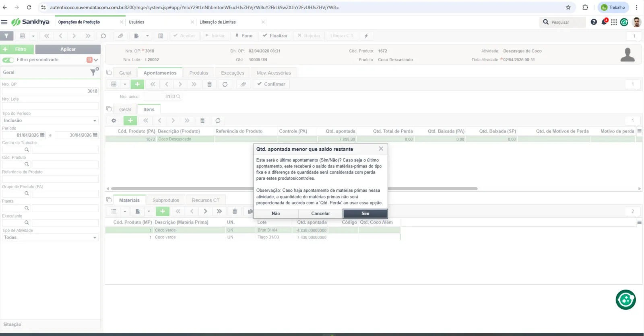Viewport: 644px width, 336px height.
Task: Click the Finalizar button
Action: point(275,36)
